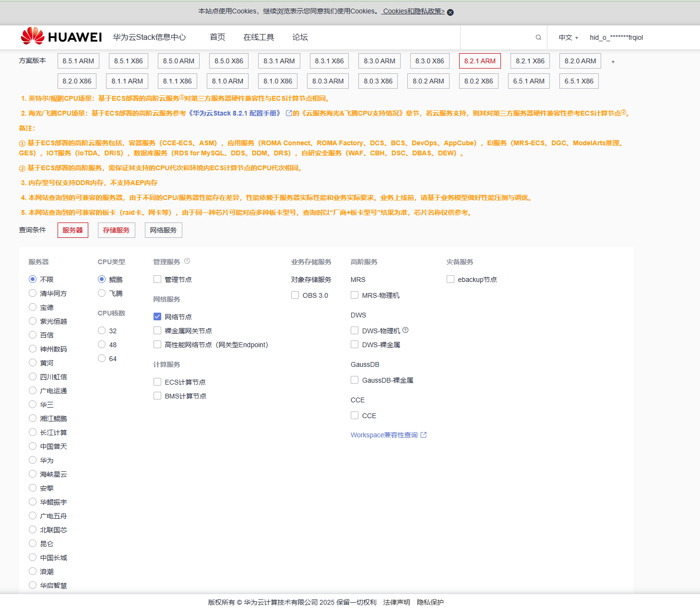Check ebackup节点 checkbox
This screenshot has height=609, width=700.
click(x=451, y=279)
